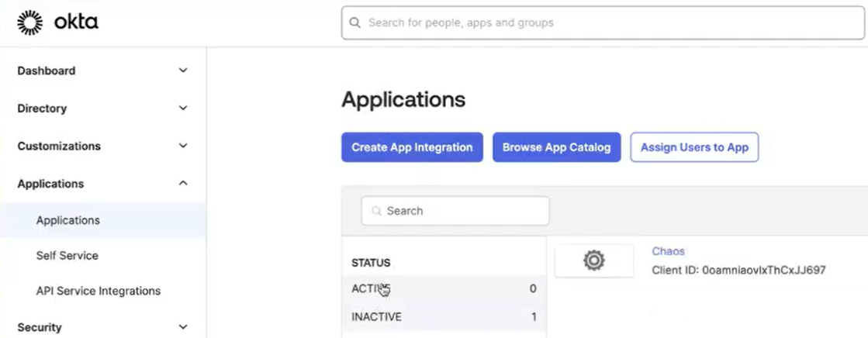Open Dashboard in the sidebar
Viewport: 868px width, 338px height.
(x=47, y=71)
